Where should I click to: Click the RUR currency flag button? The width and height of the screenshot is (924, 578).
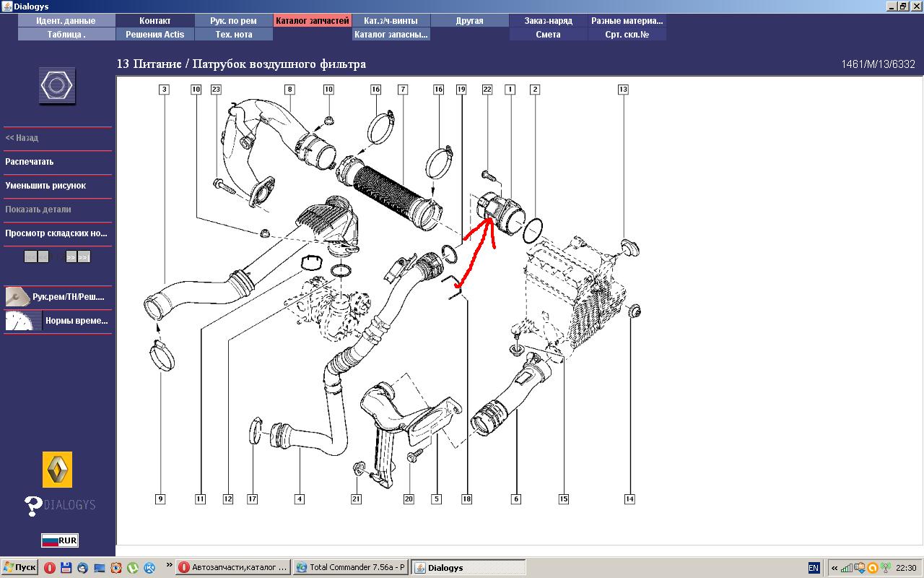click(59, 540)
